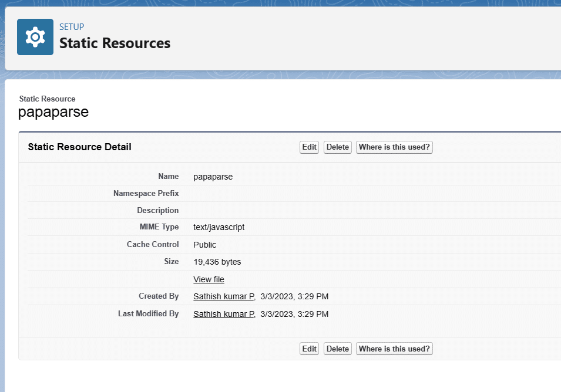Open 'Where is this used?' beside the detail heading

coord(394,147)
